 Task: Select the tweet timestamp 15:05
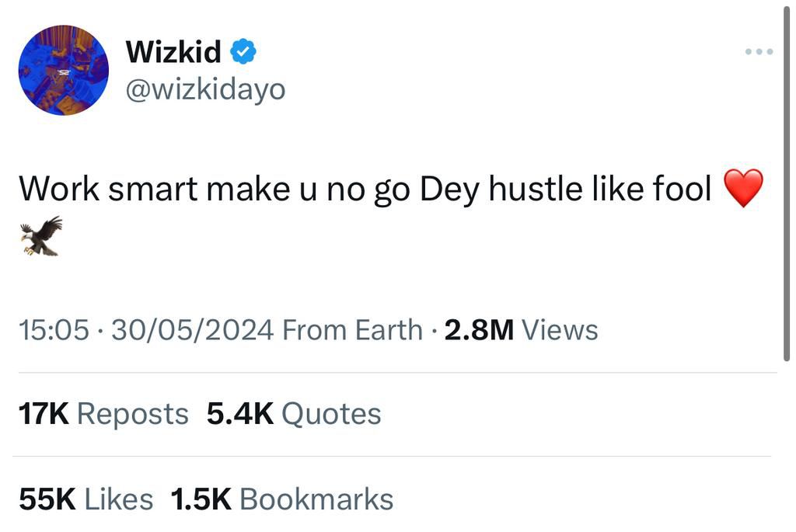click(53, 329)
